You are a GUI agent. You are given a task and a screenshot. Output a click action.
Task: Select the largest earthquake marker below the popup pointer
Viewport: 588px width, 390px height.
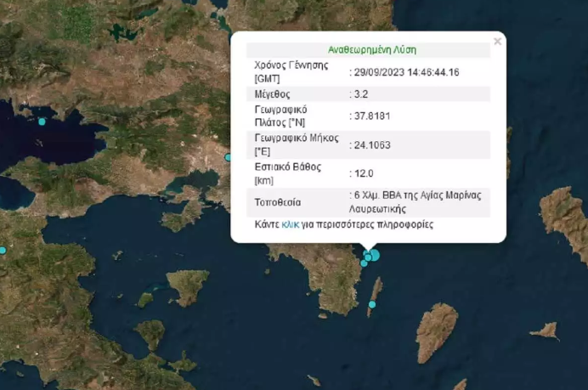pos(373,255)
